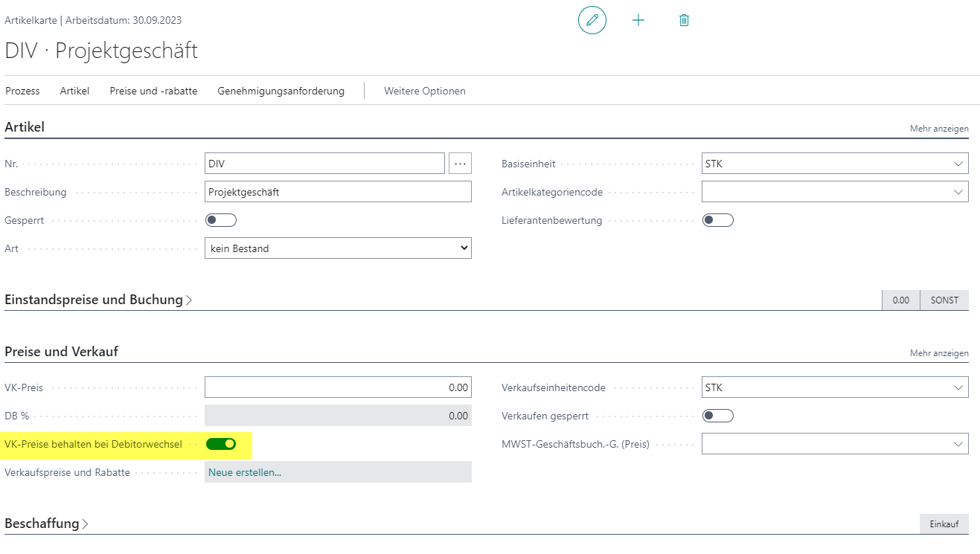Expand the Einstandspreise und Buchung section
The image size is (980, 554).
99,300
